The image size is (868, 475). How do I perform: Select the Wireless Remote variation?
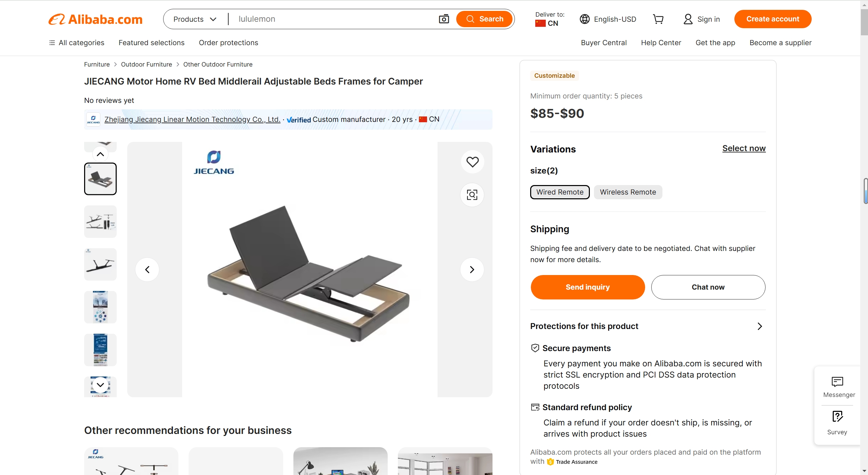click(x=628, y=192)
